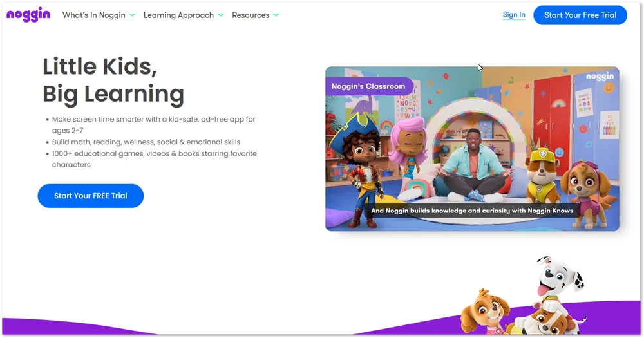Select the Build math, reading, wellness bullet
The image size is (644, 338).
click(x=146, y=142)
